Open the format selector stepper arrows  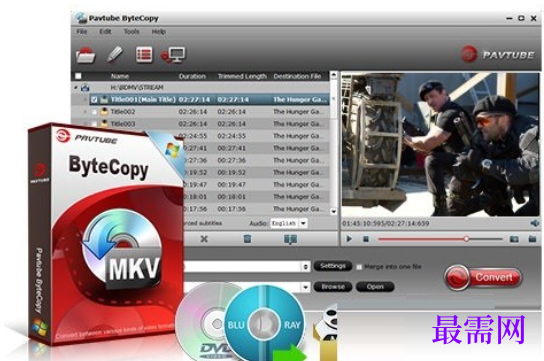click(x=305, y=267)
